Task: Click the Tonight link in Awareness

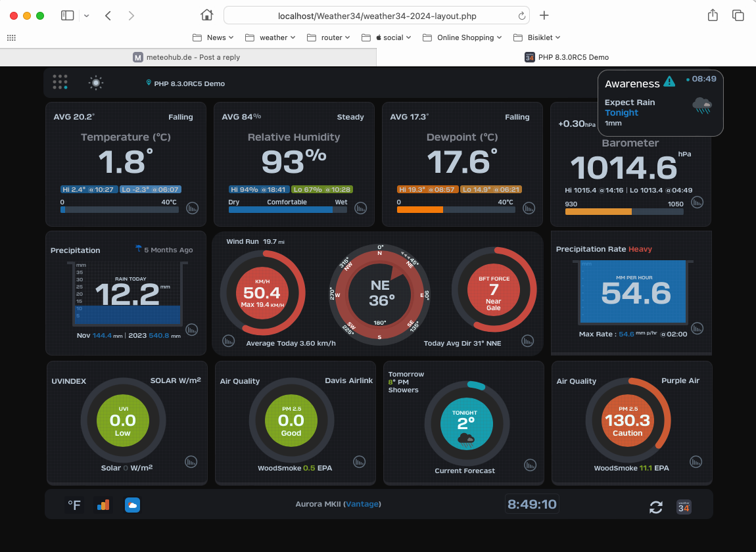Action: click(621, 112)
